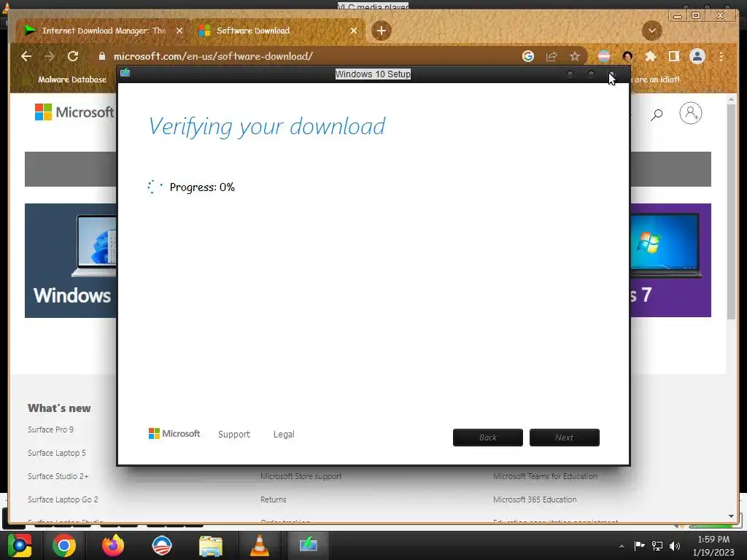Image resolution: width=747 pixels, height=560 pixels.
Task: Open Firefox from the taskbar
Action: tap(113, 545)
